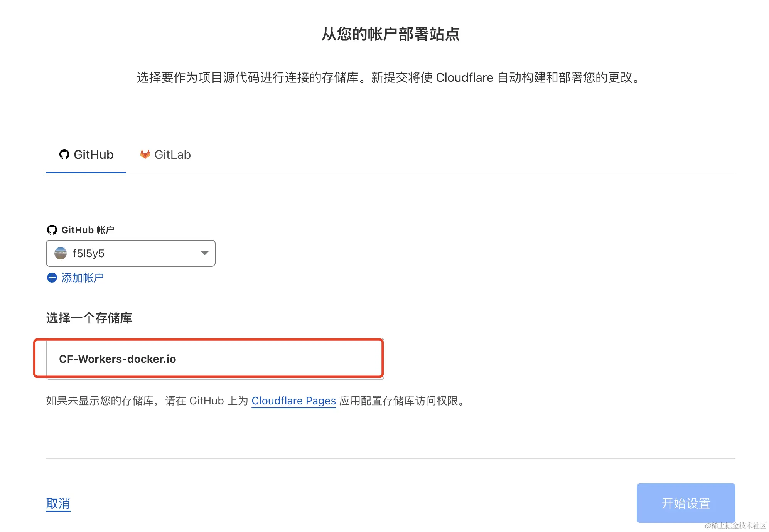Switch to the GitHub tab
769x532 pixels.
click(86, 155)
